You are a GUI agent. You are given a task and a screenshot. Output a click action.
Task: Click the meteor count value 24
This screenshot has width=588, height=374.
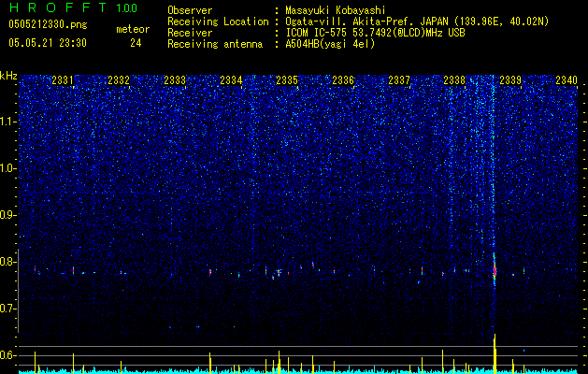[x=136, y=43]
